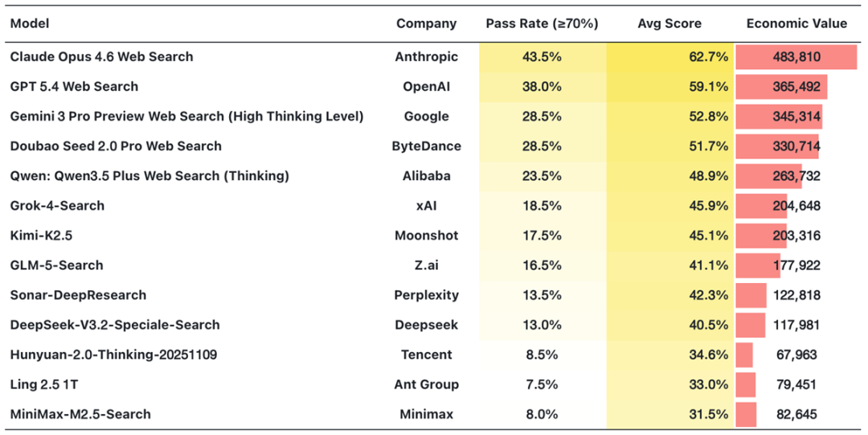
Task: Click the Model column header
Action: click(x=30, y=23)
